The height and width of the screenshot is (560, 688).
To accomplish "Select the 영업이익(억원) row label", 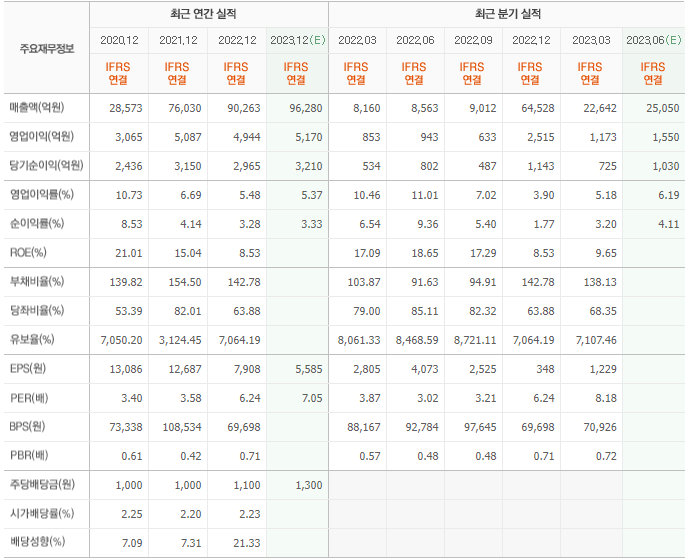I will pos(42,136).
